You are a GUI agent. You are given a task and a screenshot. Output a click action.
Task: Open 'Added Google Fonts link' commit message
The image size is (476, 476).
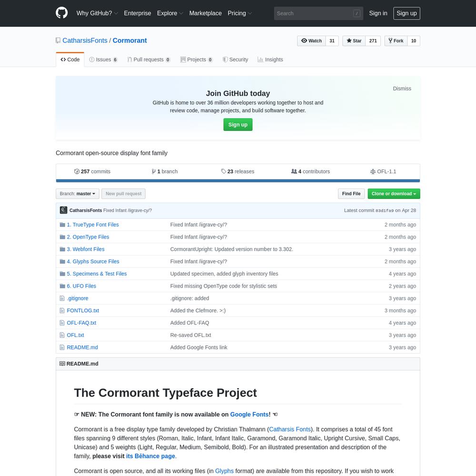[x=198, y=347]
